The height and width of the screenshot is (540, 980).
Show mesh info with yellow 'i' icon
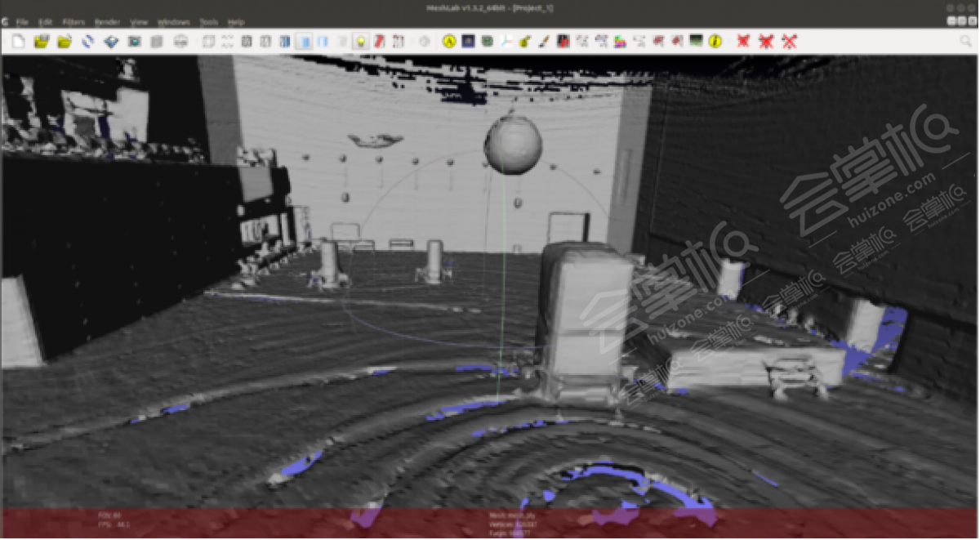(715, 41)
